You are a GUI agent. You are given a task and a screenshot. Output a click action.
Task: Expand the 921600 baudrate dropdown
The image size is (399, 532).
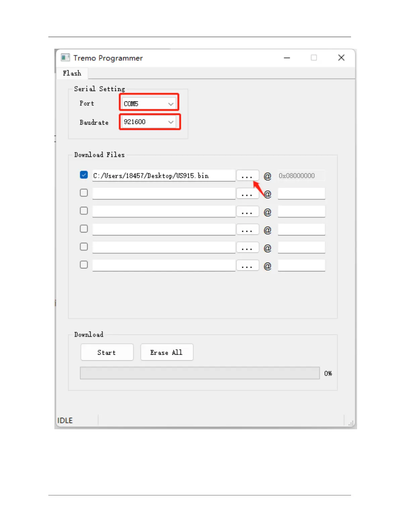tap(149, 122)
